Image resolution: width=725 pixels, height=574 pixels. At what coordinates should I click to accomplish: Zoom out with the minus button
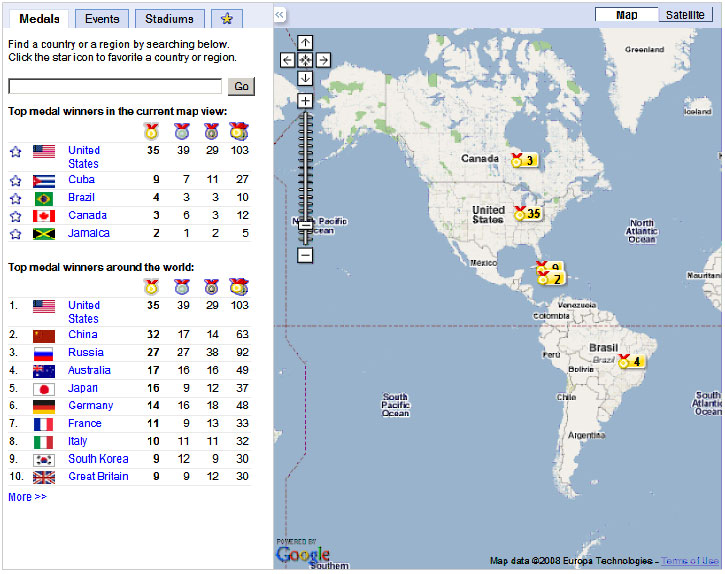tap(305, 255)
